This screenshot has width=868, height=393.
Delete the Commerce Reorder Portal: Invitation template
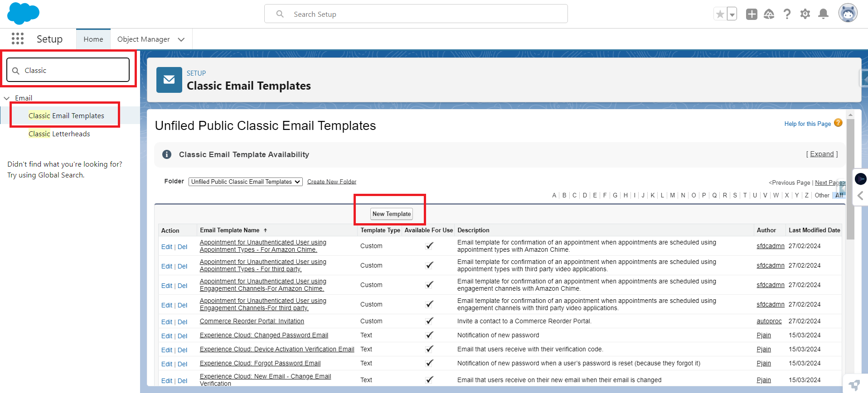[x=182, y=322]
